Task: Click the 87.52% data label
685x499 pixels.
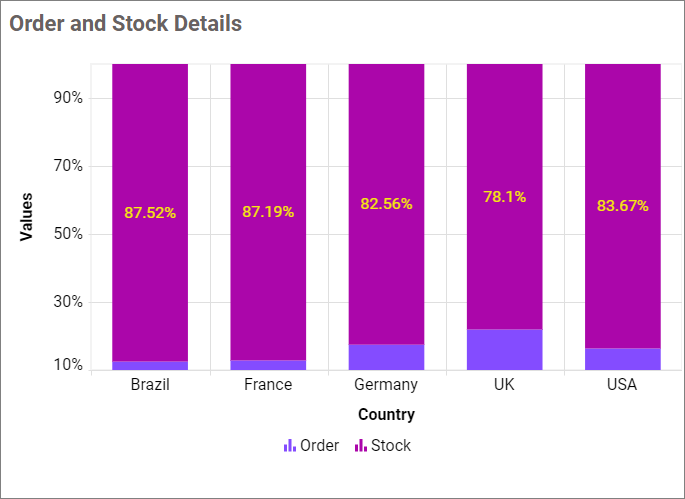Action: tap(150, 212)
